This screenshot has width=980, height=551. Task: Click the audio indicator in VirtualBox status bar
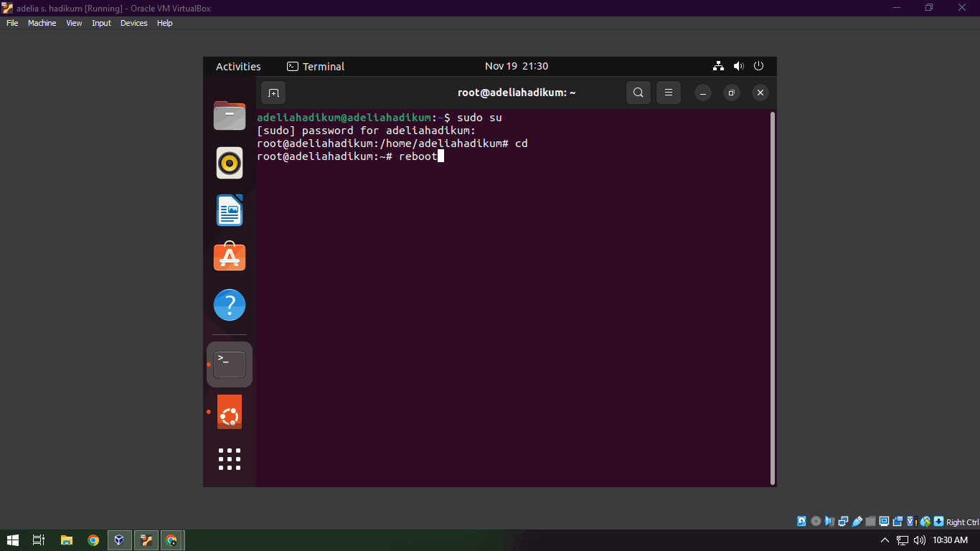[829, 522]
